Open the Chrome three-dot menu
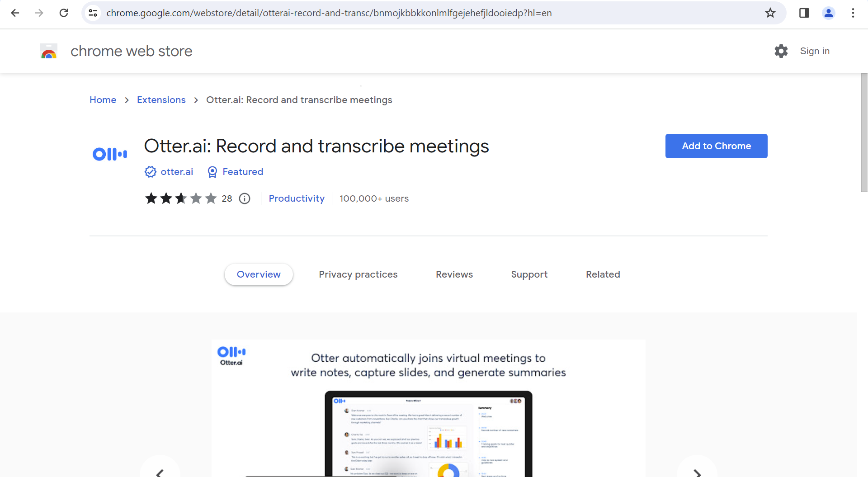The width and height of the screenshot is (868, 477). [x=853, y=13]
